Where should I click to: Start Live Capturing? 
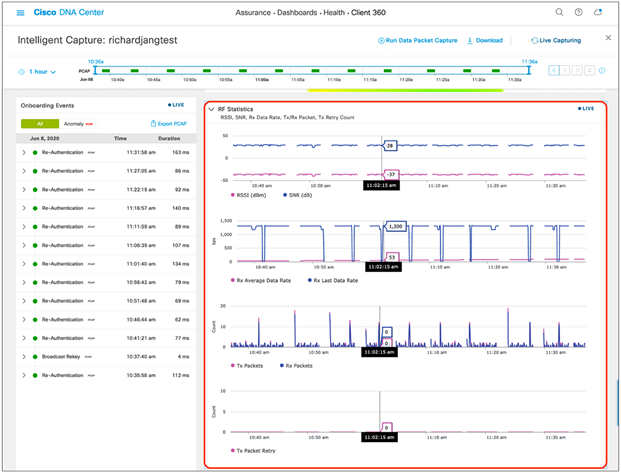pos(556,40)
